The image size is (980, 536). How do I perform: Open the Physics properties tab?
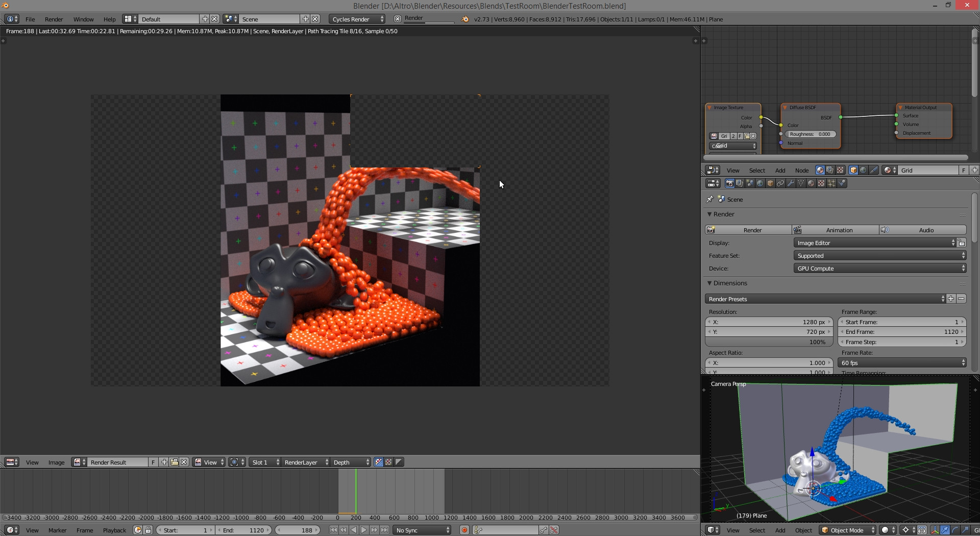point(842,184)
